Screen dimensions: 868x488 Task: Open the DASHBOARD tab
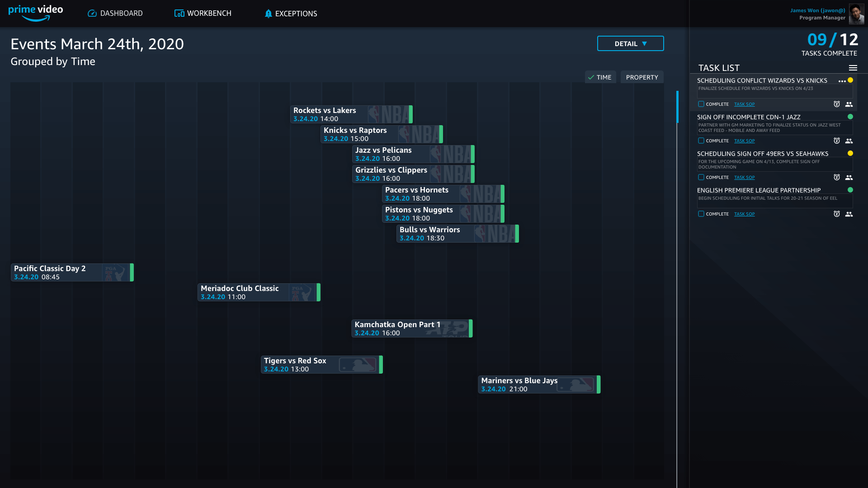115,14
